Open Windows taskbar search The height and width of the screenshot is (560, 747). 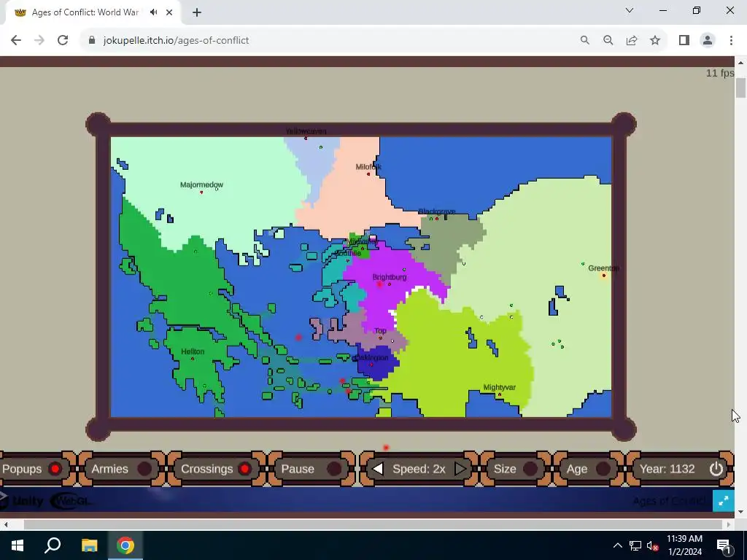(x=53, y=545)
